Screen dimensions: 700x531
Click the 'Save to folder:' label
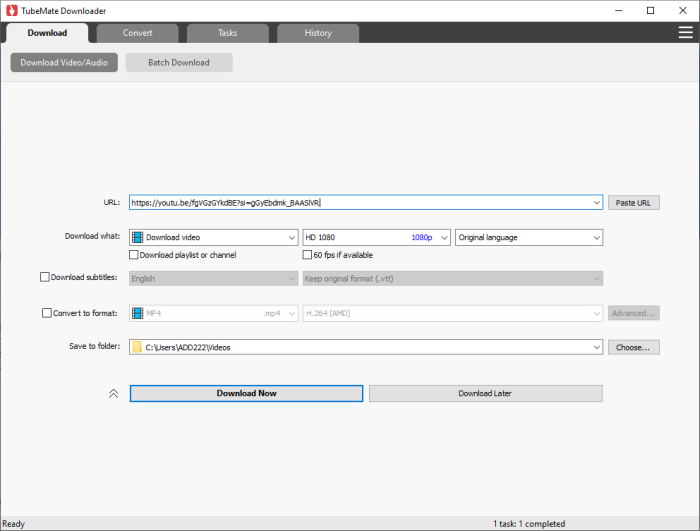(x=95, y=346)
